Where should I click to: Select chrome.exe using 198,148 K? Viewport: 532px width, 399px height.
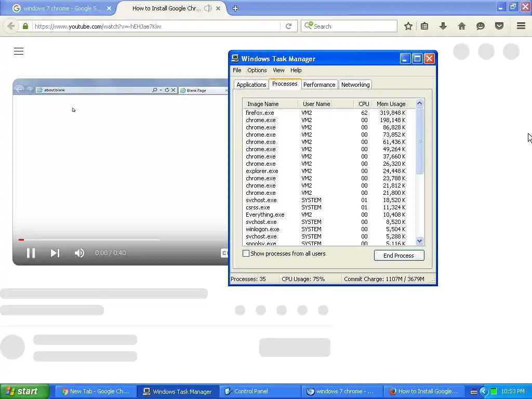(x=328, y=120)
